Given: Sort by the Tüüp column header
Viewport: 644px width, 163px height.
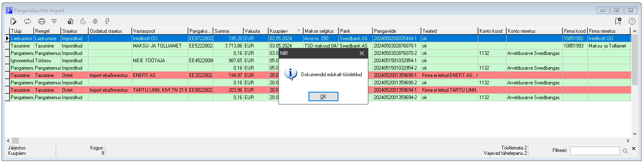Looking at the screenshot, I should click(22, 31).
